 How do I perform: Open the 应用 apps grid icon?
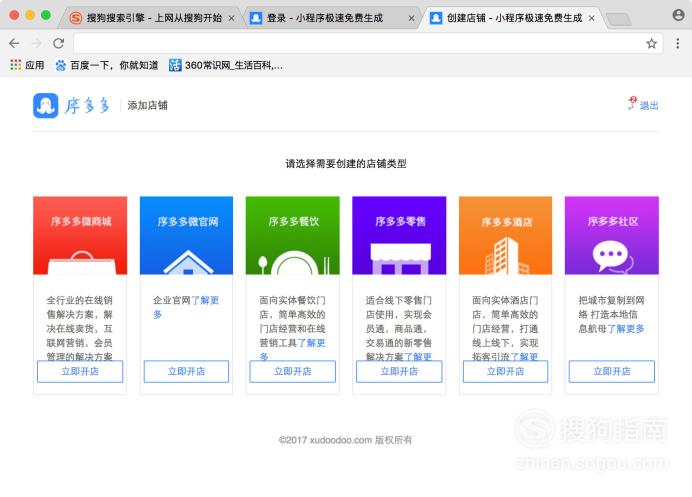[15, 65]
